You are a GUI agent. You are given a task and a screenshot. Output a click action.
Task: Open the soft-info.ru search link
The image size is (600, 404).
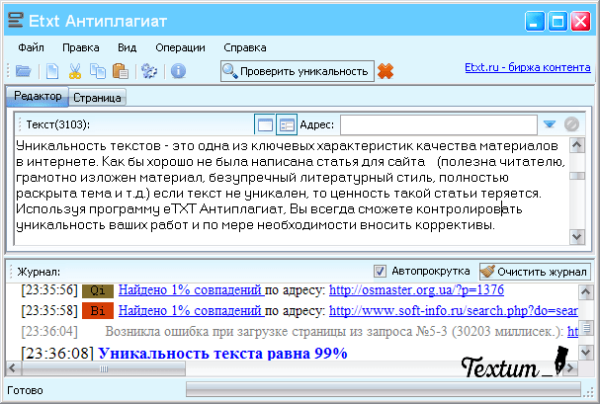click(453, 311)
